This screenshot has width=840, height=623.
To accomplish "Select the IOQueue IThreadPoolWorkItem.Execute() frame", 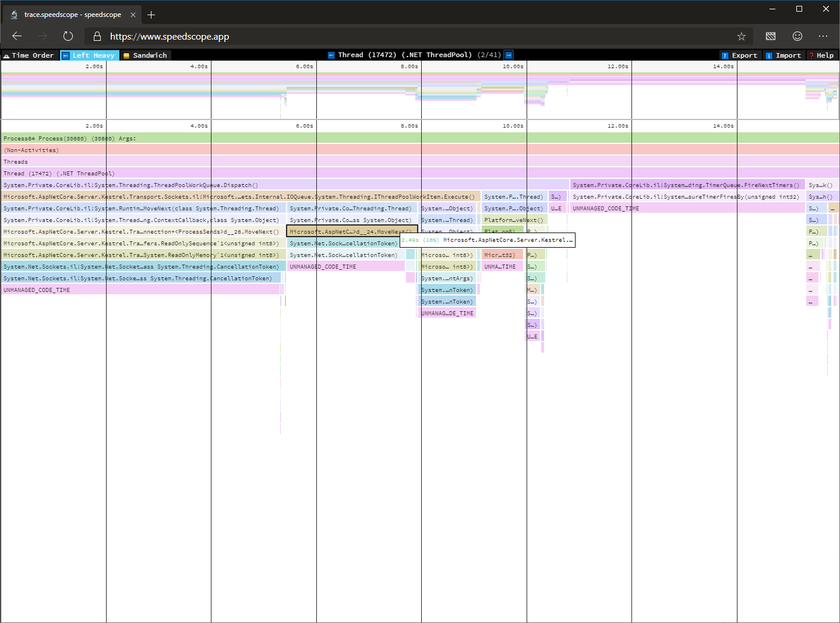I will coord(241,196).
